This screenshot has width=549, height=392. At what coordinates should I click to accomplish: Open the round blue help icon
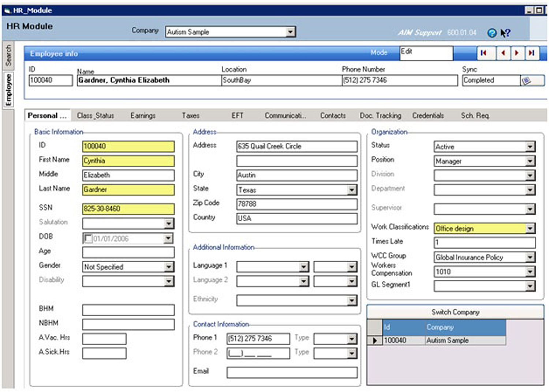[x=492, y=33]
